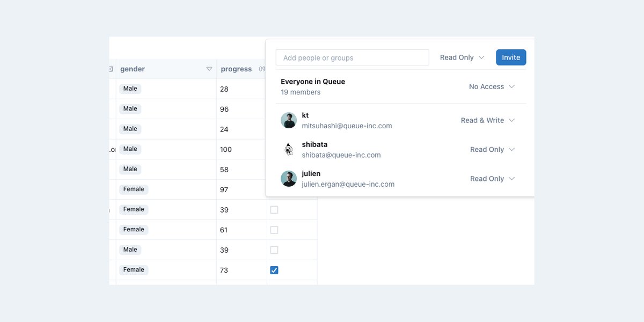This screenshot has width=644, height=322.
Task: Select the progress cell showing 100
Action: 226,149
